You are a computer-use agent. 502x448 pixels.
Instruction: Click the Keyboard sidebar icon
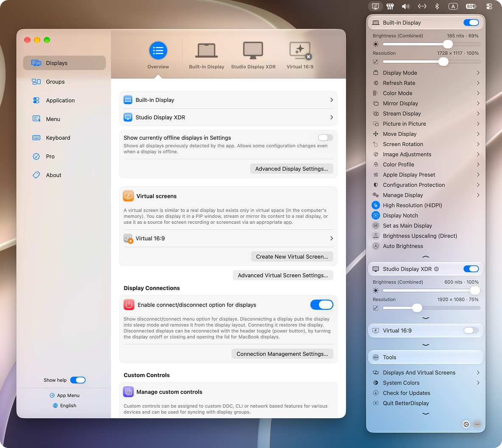pos(36,138)
